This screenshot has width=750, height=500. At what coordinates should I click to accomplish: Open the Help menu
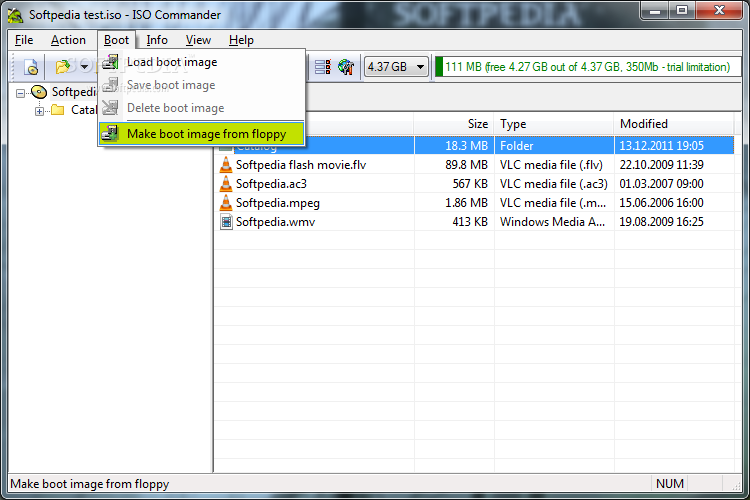coord(241,40)
